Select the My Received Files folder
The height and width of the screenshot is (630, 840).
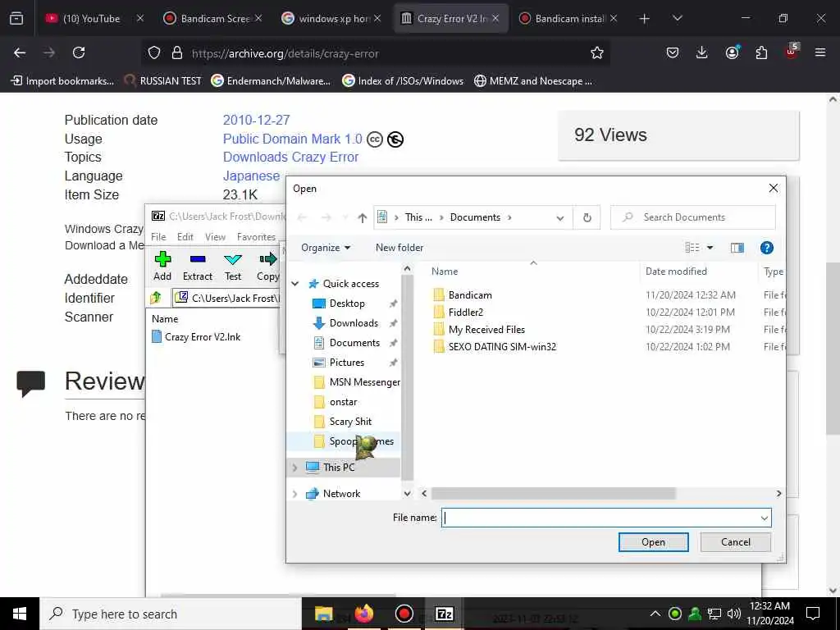click(x=486, y=330)
